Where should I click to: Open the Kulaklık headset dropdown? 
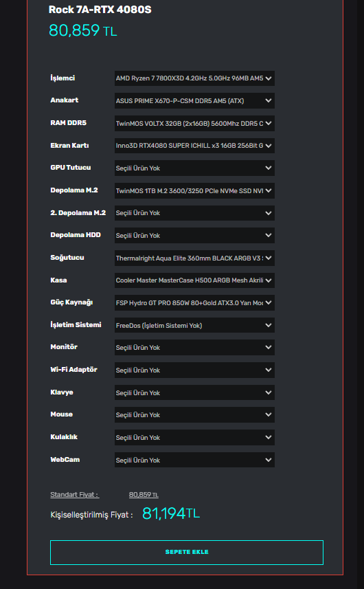pos(194,437)
